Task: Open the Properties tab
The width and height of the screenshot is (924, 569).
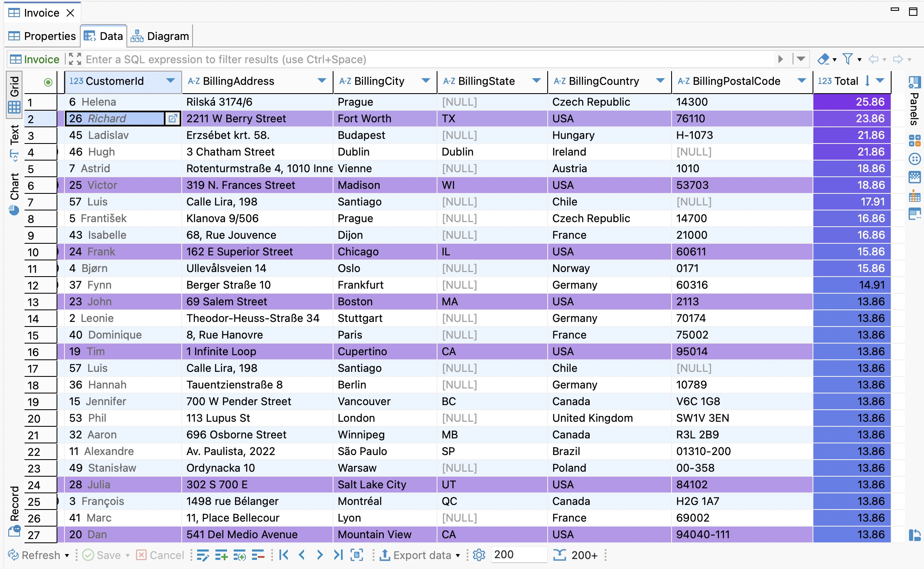Action: 42,36
